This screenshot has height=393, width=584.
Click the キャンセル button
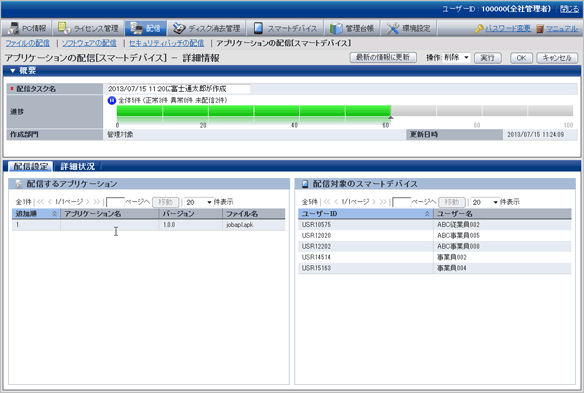(557, 58)
